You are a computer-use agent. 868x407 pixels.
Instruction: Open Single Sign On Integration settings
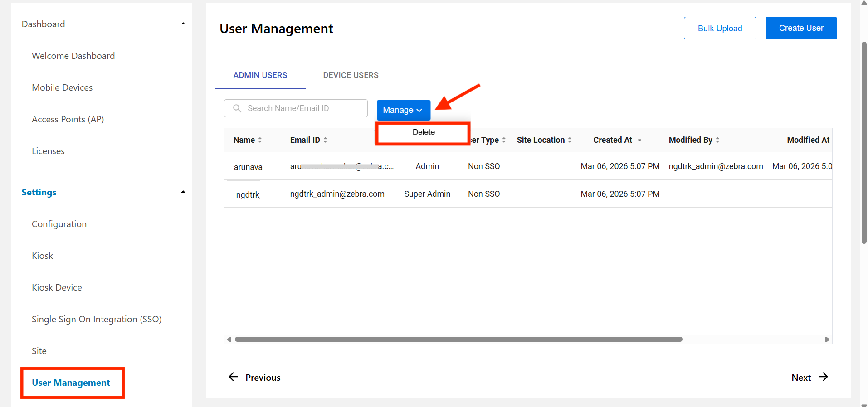[97, 319]
